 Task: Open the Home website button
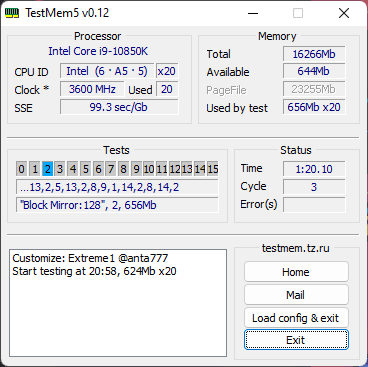pos(296,272)
